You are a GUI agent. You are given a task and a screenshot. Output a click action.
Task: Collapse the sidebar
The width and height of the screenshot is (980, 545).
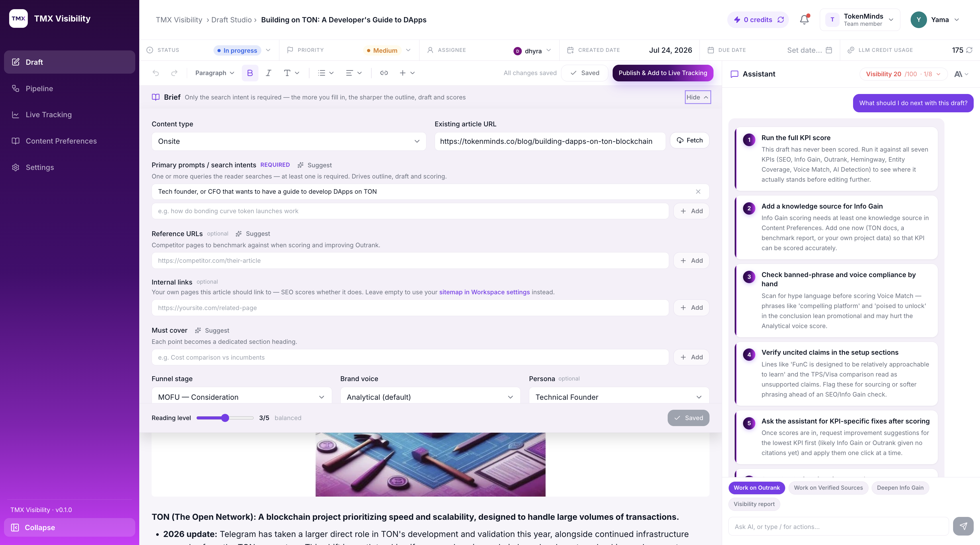[70, 528]
